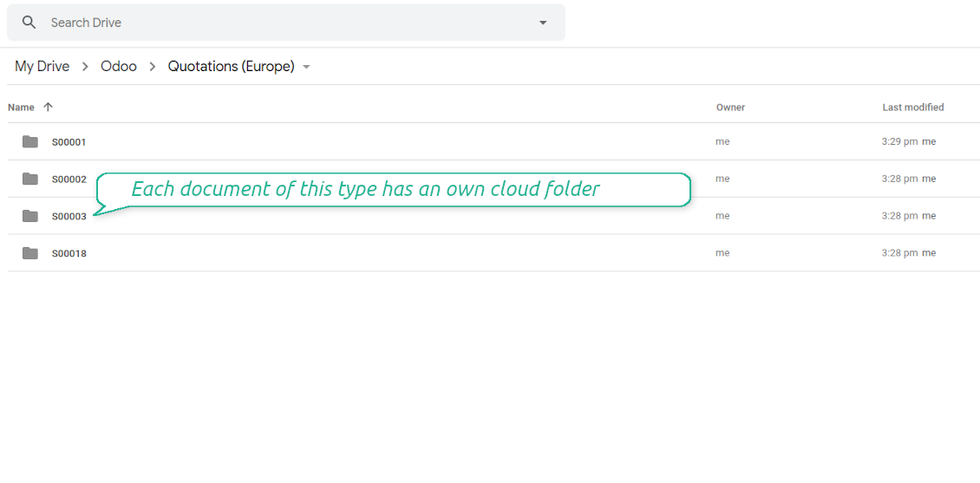Open Quotations (Europe) folder dropdown menu
The image size is (980, 483).
(x=307, y=67)
